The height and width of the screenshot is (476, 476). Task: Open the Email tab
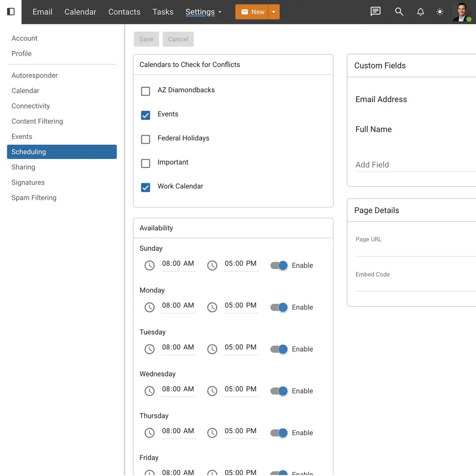[42, 12]
